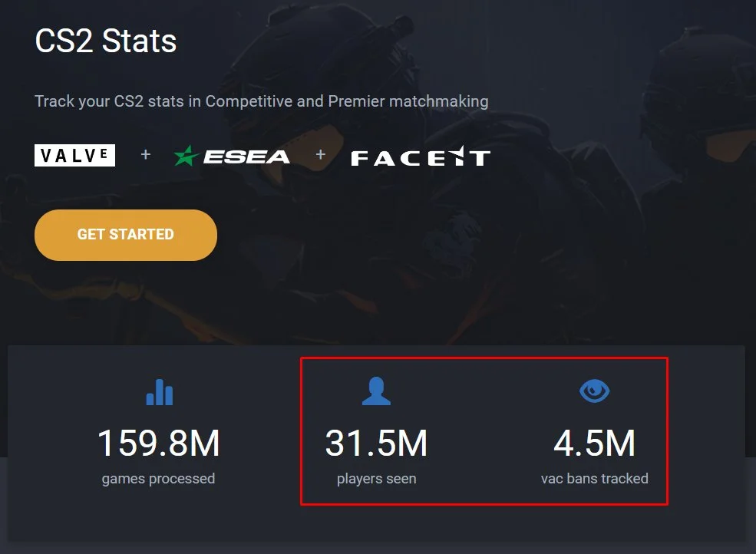Screen dimensions: 756x554
Task: Click the word 'Track' in the subtitle
Action: coord(54,101)
